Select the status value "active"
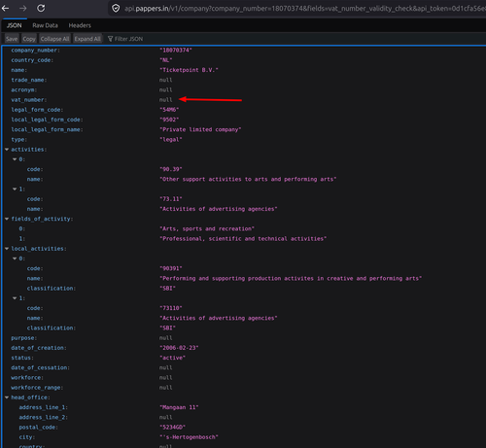 172,358
